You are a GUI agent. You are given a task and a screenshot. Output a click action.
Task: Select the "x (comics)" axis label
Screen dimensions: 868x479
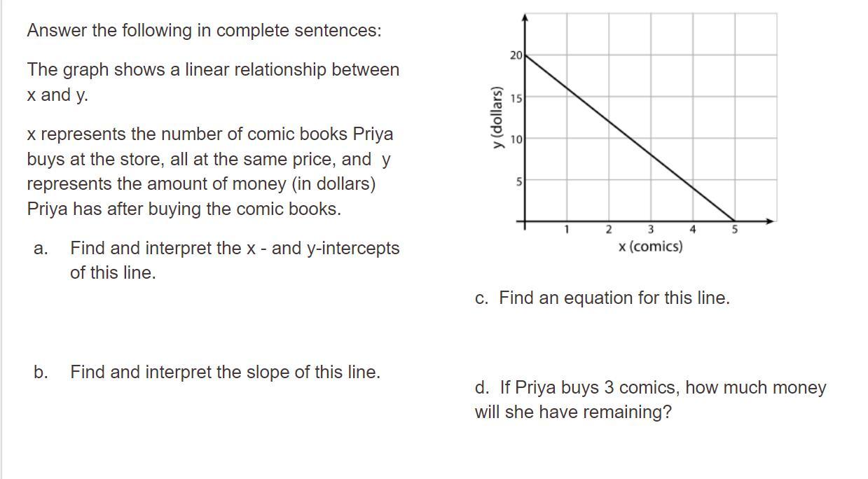tap(650, 247)
